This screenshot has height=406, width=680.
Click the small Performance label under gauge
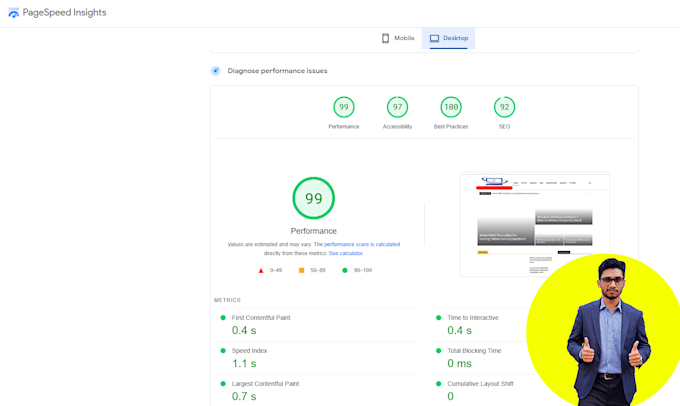344,127
